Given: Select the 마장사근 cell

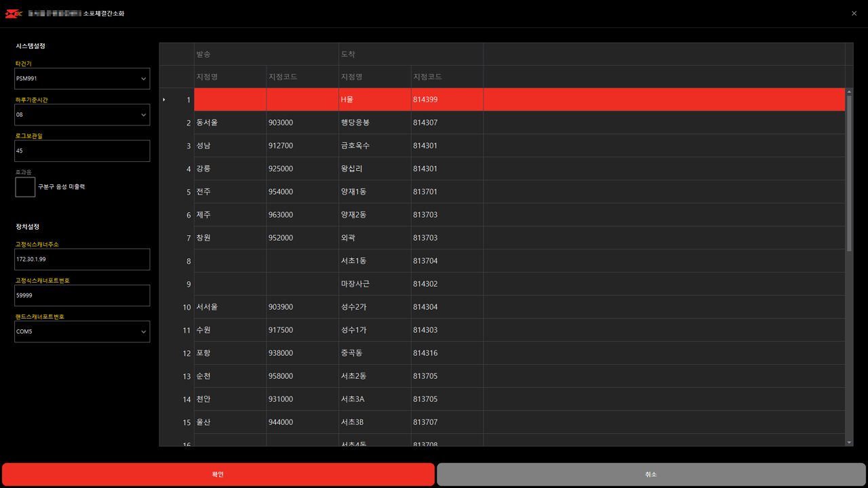Looking at the screenshot, I should click(375, 284).
